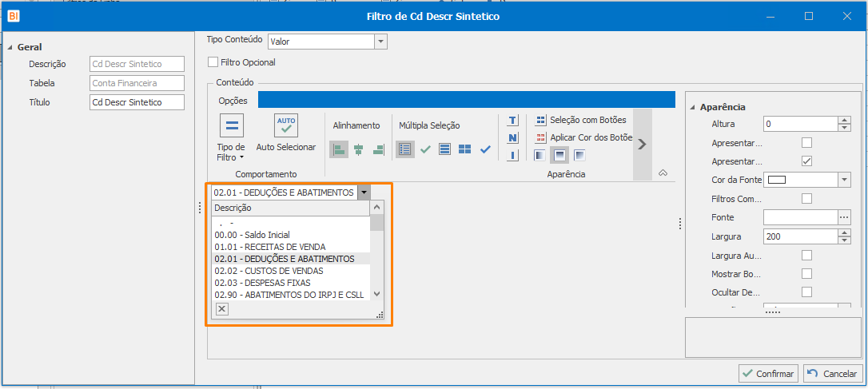The image size is (868, 389).
Task: Switch to the Opções tab
Action: (x=233, y=101)
